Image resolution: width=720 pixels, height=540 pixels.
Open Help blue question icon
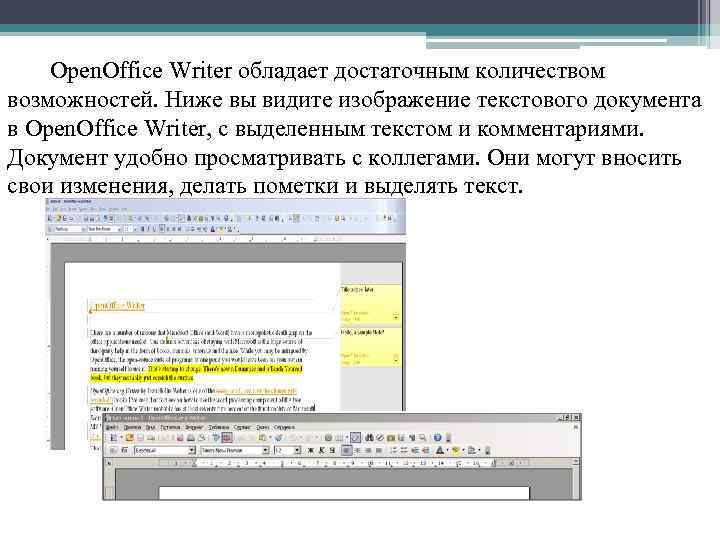[437, 438]
